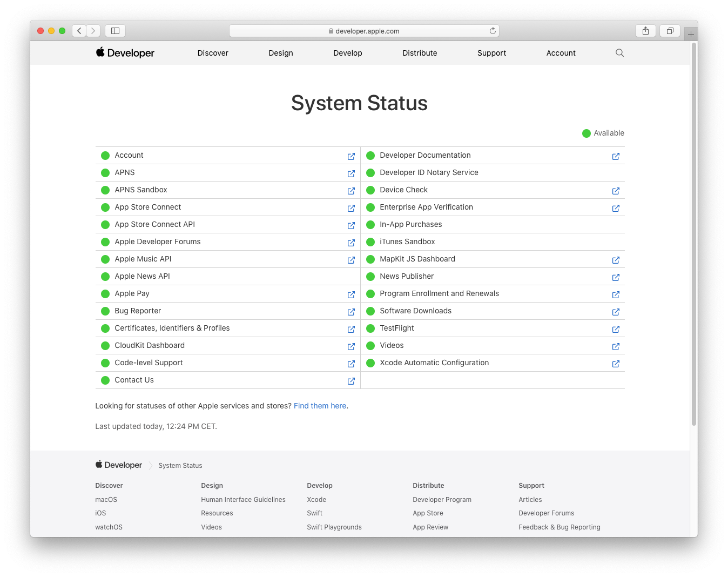Open the Account menu item in the navigation
This screenshot has height=577, width=728.
[x=561, y=53]
